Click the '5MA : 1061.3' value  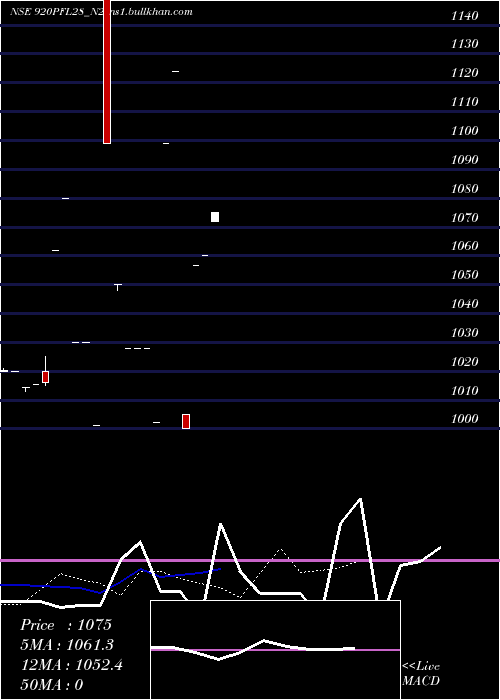[67, 645]
